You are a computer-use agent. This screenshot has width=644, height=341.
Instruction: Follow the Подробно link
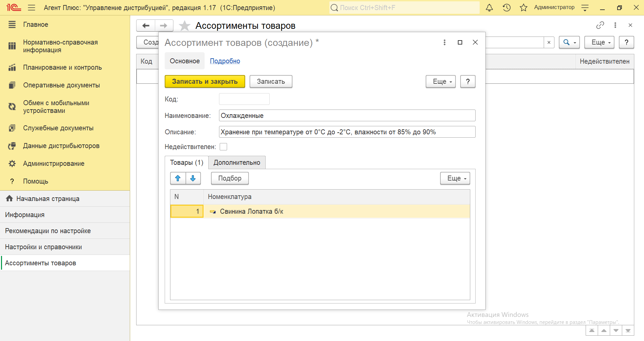point(225,61)
